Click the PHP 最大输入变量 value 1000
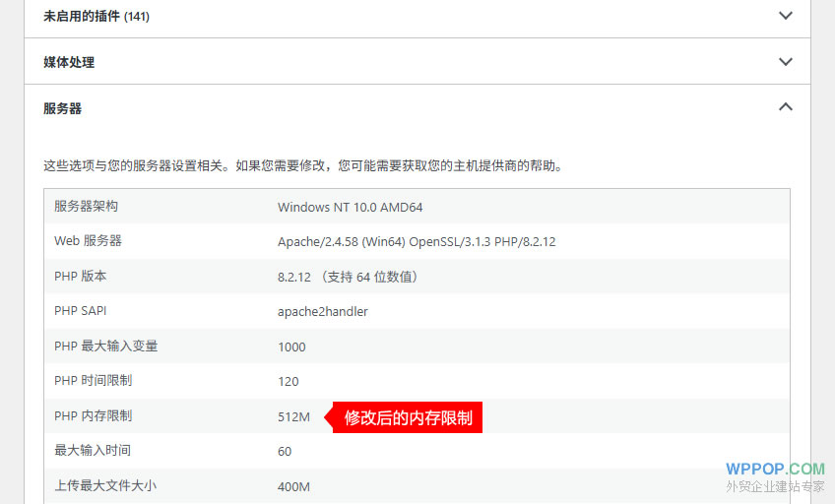The image size is (835, 504). [291, 346]
